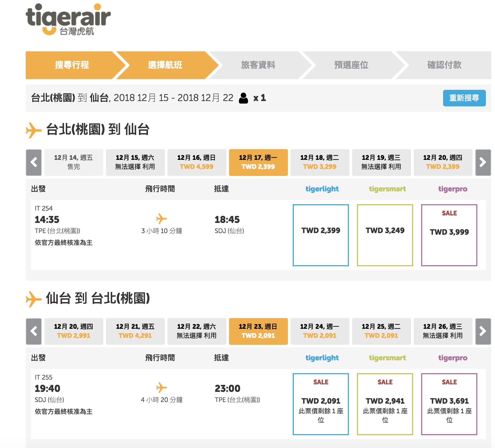This screenshot has width=495, height=448.
Task: Show earlier outbound dates with left arrow
Action: pos(34,162)
